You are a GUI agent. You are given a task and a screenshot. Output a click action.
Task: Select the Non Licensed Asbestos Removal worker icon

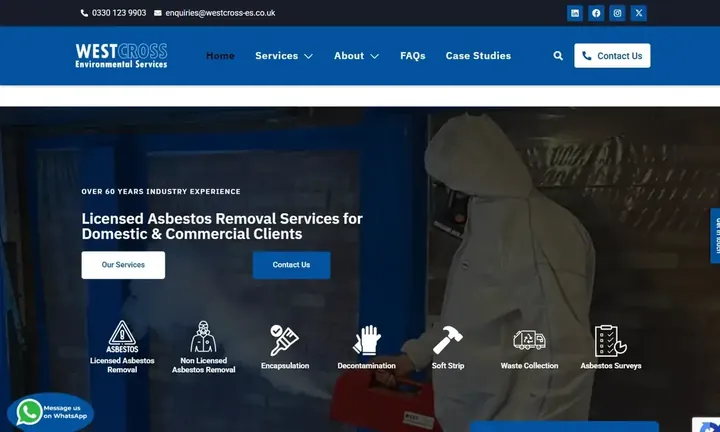tap(203, 337)
